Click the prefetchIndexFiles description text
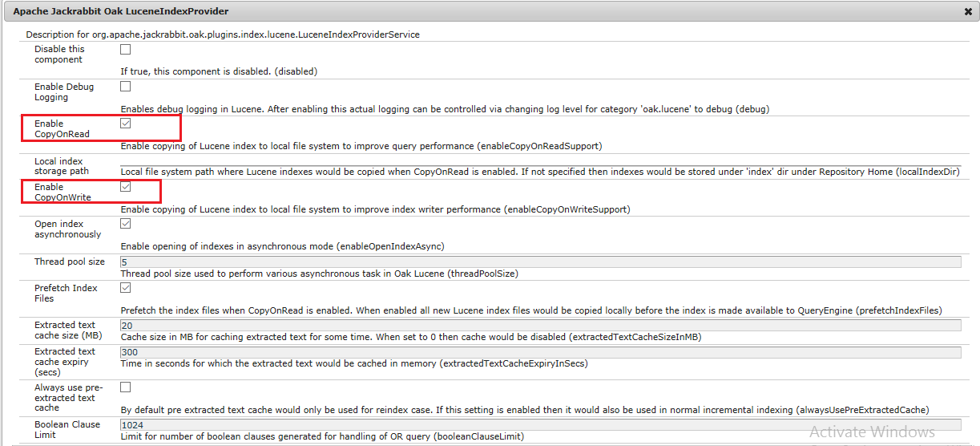Screen dimensions: 980x446 [x=531, y=310]
